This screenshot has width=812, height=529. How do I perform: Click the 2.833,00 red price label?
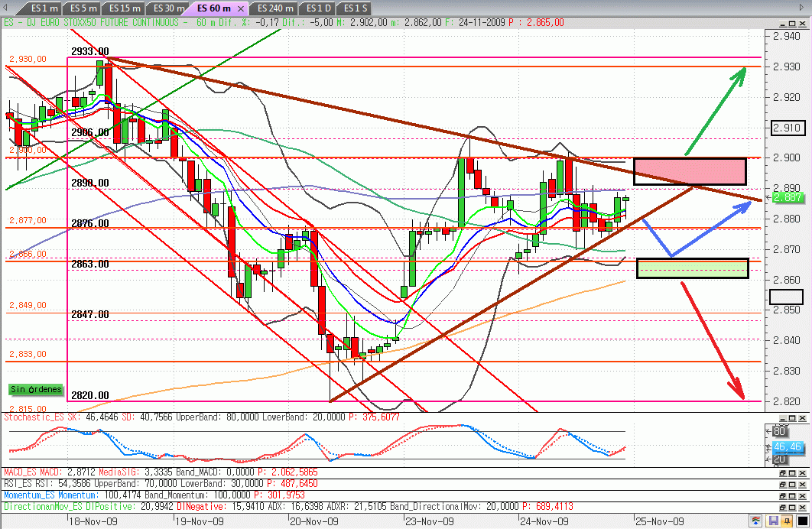point(28,354)
